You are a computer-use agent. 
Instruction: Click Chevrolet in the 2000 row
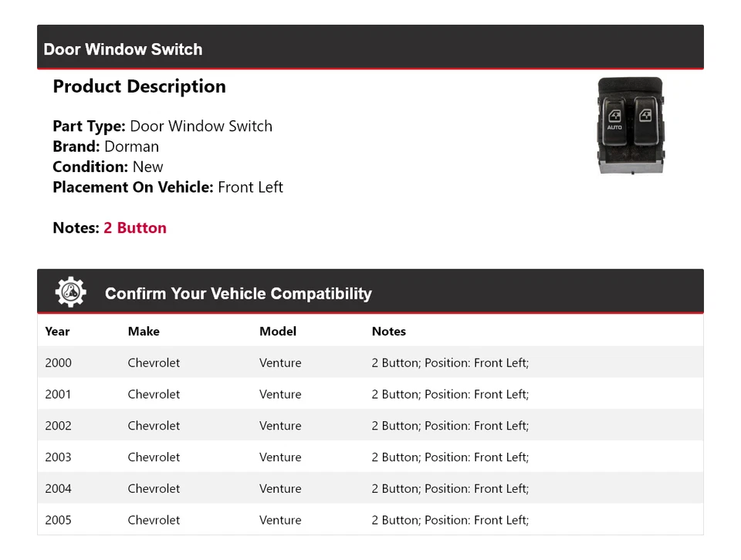(154, 363)
